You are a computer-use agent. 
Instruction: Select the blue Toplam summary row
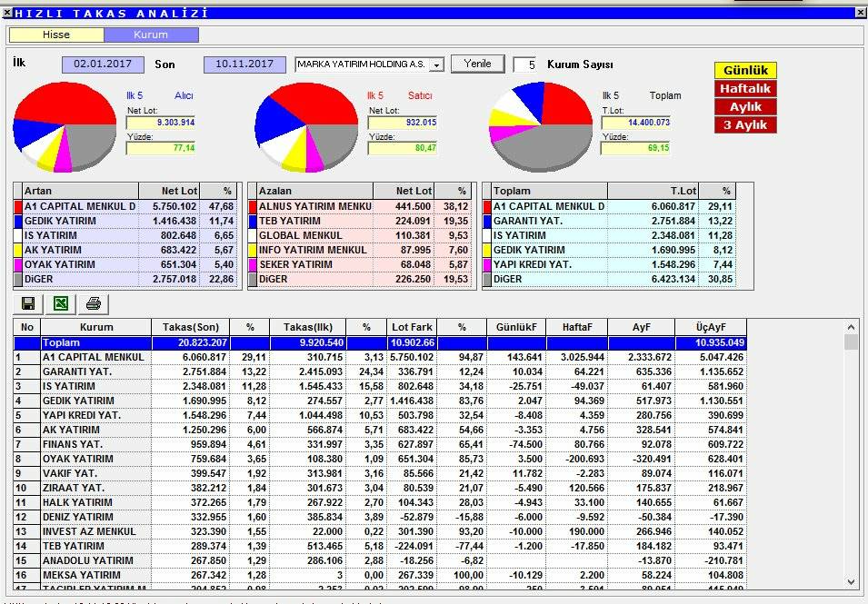pyautogui.click(x=380, y=343)
